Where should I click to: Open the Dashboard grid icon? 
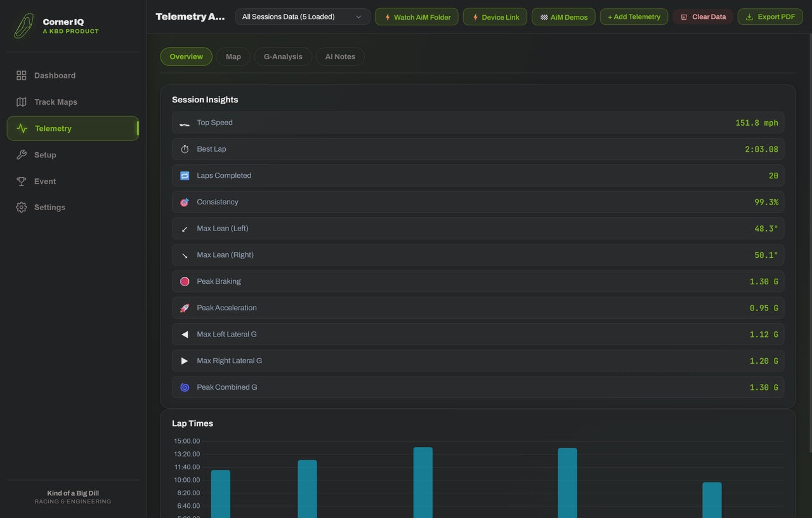(x=22, y=76)
